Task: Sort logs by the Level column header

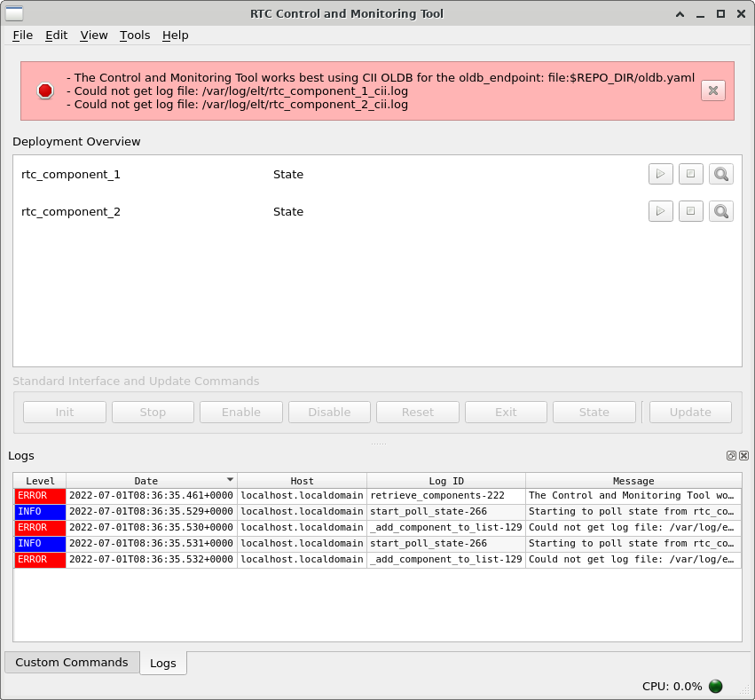Action: coord(40,481)
